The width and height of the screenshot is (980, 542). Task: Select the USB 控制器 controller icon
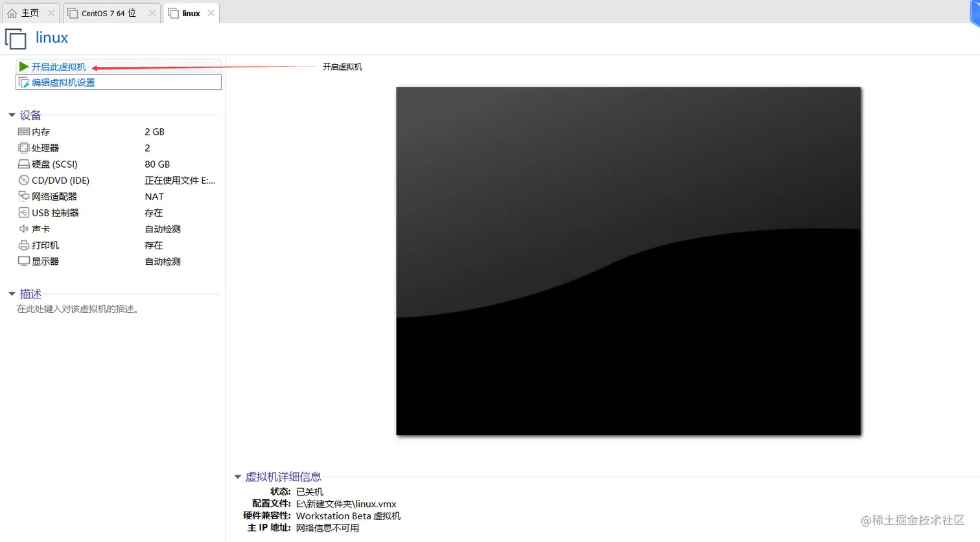pyautogui.click(x=24, y=212)
